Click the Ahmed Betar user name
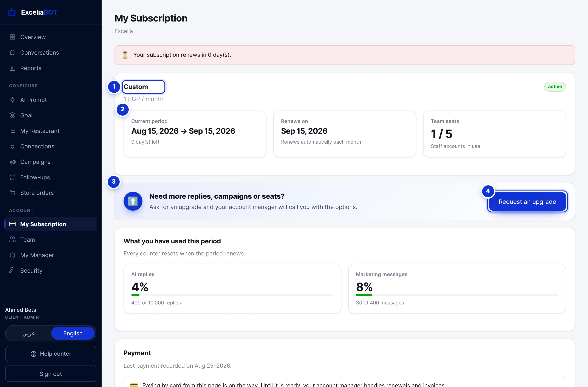Viewport: 588px width, 387px height. tap(22, 310)
